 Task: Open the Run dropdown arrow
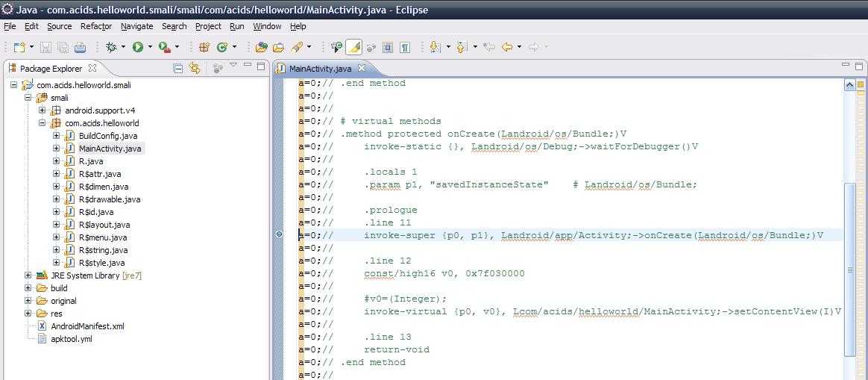(x=149, y=48)
